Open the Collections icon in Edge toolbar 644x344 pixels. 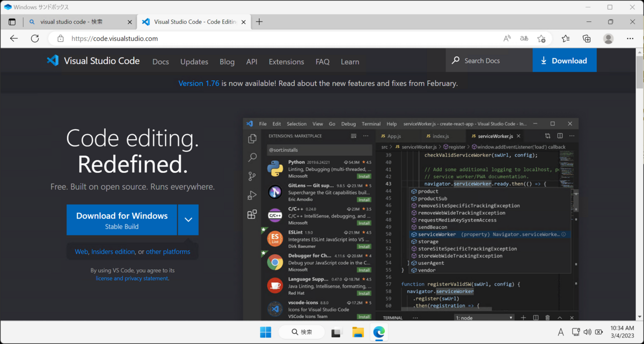pos(587,39)
